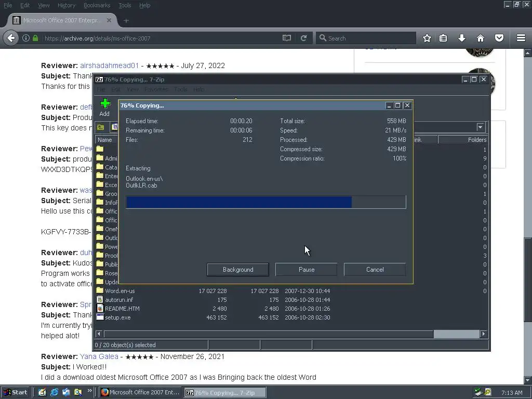Open the Help menu in Firefox
The height and width of the screenshot is (399, 532).
click(144, 5)
